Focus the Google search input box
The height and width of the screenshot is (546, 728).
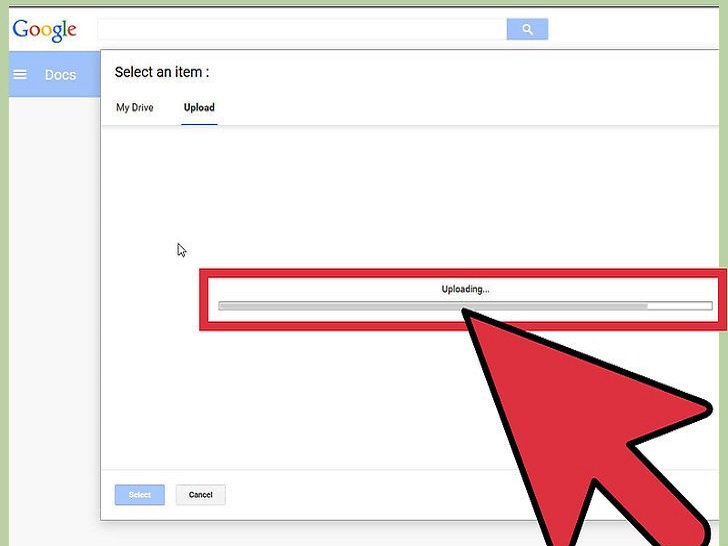302,29
